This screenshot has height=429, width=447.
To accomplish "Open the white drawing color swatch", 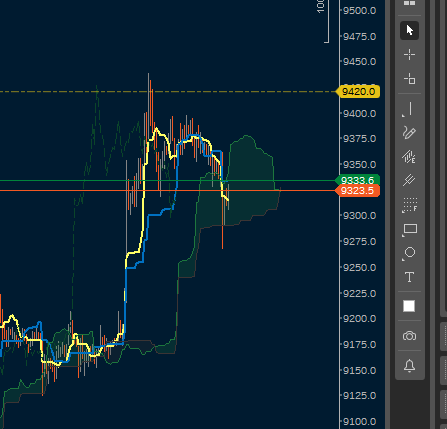I will coord(409,306).
